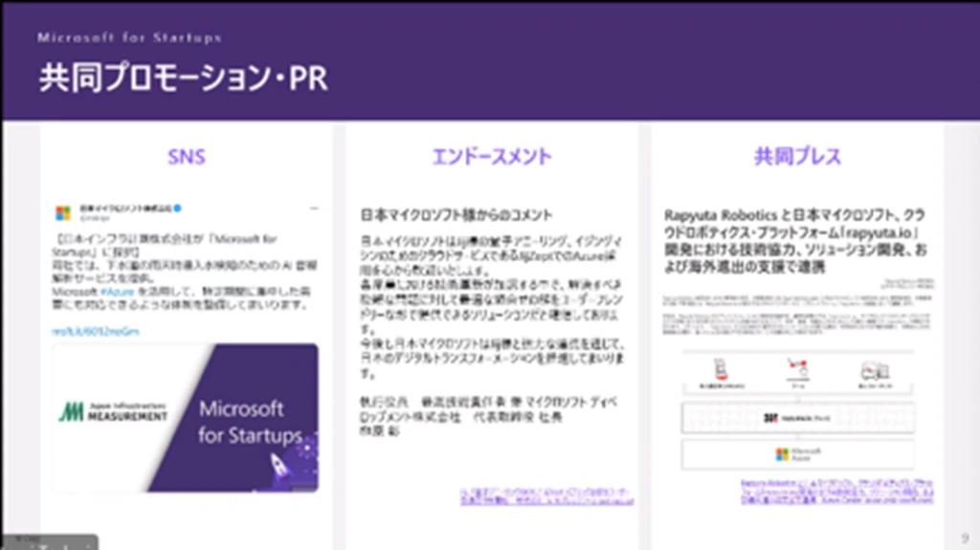The height and width of the screenshot is (550, 980).
Task: Click the gray overlay bar at the window's lower-left edge
Action: coord(50,542)
